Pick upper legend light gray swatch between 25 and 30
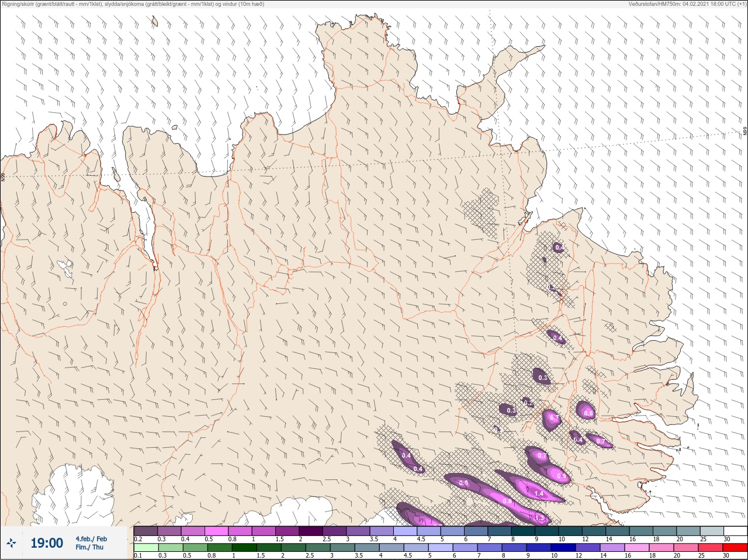 click(x=712, y=531)
